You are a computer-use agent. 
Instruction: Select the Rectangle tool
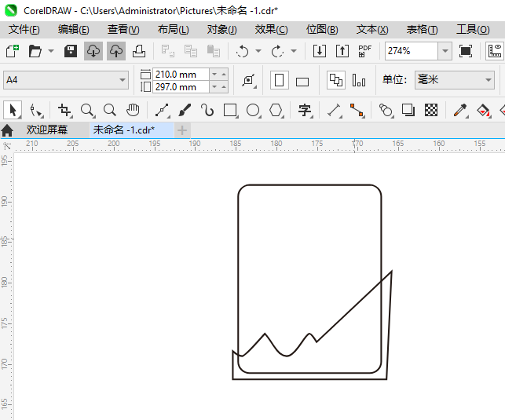click(x=231, y=110)
